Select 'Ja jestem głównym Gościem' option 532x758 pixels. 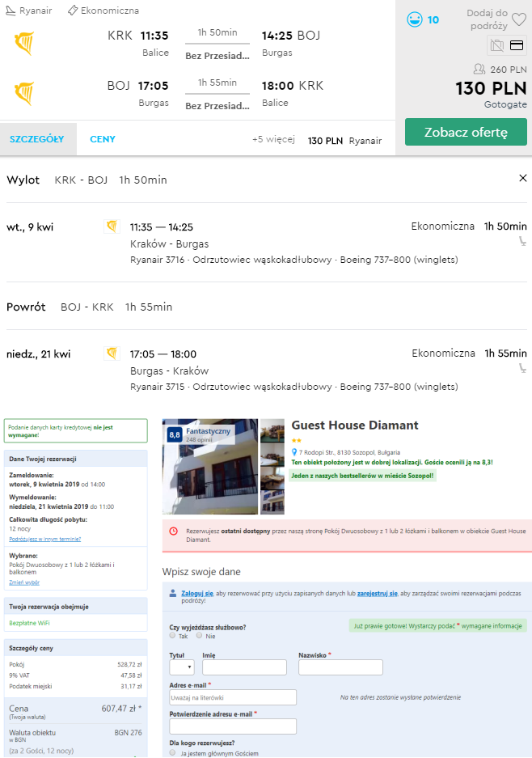[x=172, y=752]
